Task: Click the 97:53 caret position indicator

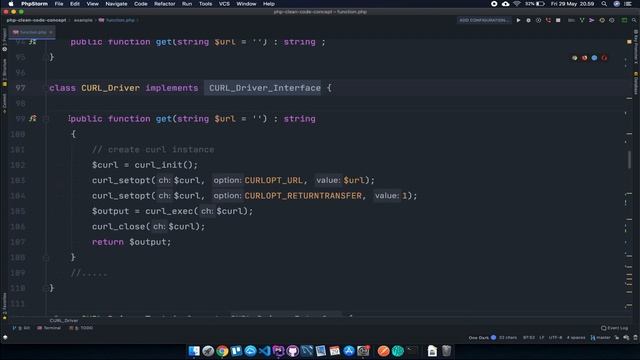Action: pyautogui.click(x=529, y=338)
